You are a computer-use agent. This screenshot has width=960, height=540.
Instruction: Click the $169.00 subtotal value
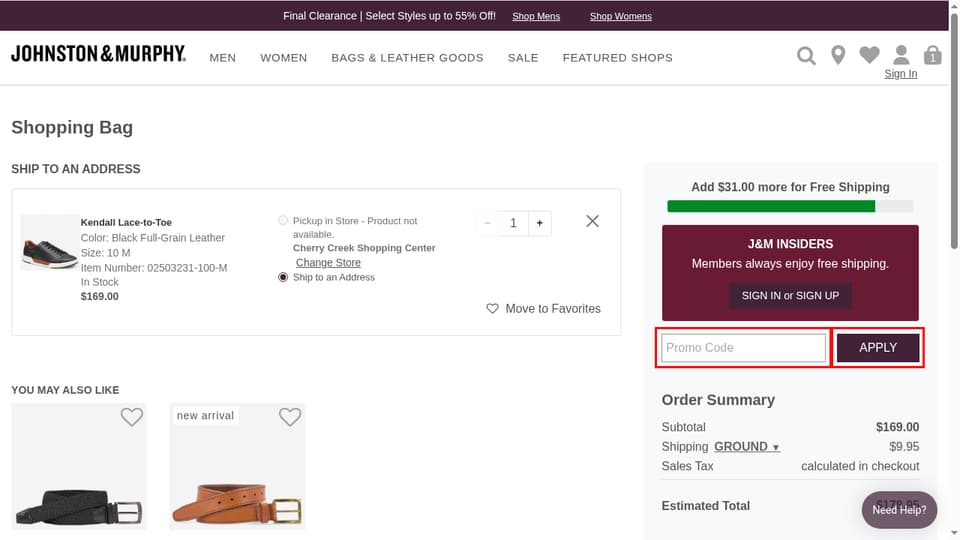tap(897, 427)
